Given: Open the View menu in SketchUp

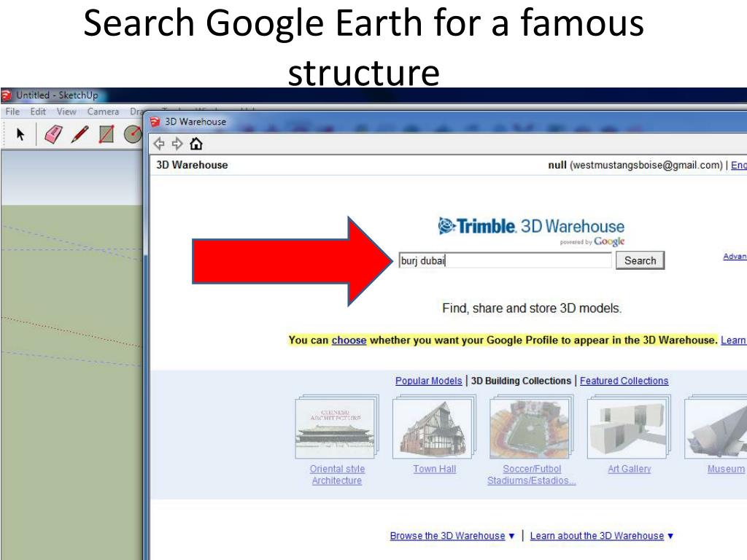Looking at the screenshot, I should point(66,112).
